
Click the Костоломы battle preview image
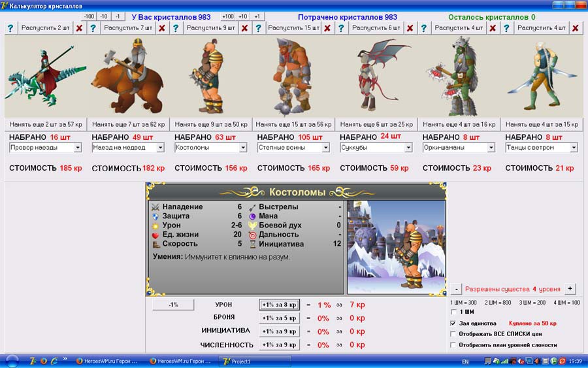(397, 248)
